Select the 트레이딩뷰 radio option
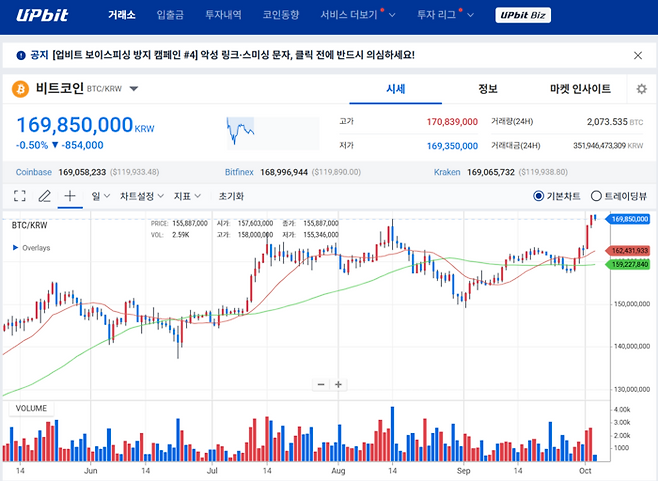This screenshot has height=481, width=658. [x=619, y=196]
